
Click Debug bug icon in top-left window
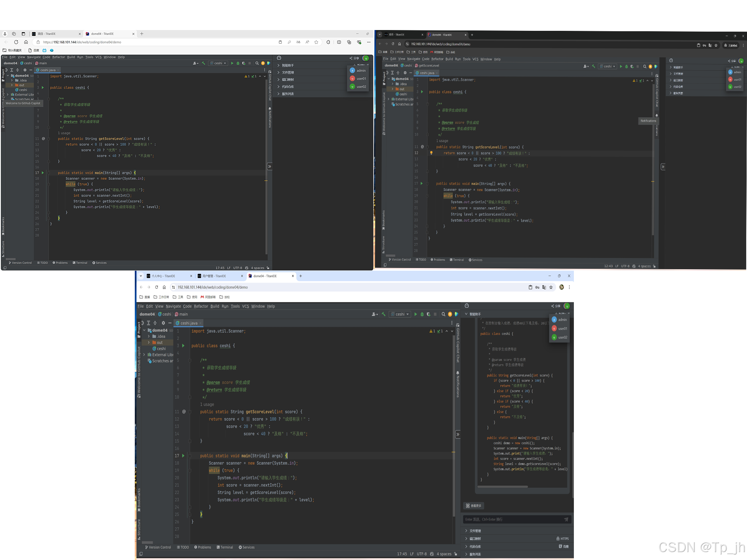click(x=238, y=63)
